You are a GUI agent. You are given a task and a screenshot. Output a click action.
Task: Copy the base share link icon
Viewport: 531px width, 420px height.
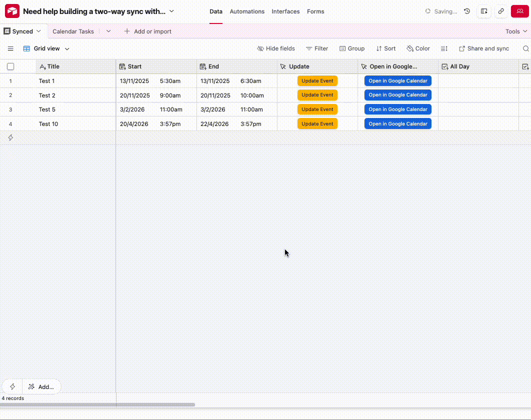coord(501,11)
